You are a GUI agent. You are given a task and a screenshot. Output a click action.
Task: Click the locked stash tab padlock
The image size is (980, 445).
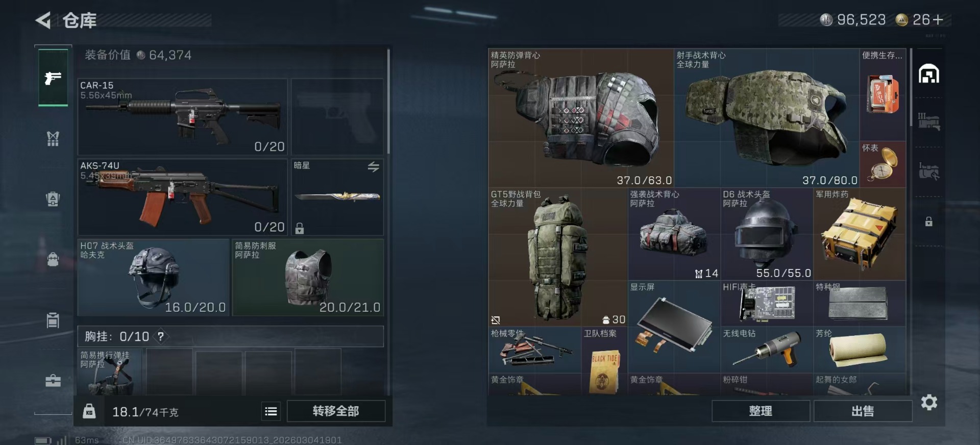pyautogui.click(x=929, y=221)
